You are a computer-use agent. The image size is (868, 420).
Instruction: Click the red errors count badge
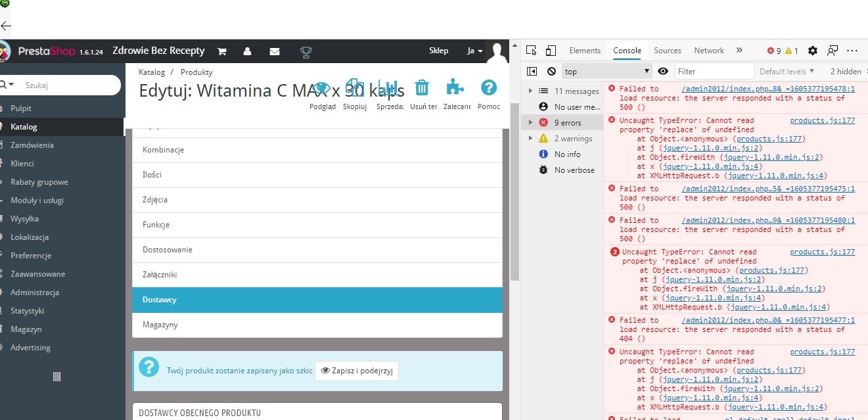click(775, 51)
